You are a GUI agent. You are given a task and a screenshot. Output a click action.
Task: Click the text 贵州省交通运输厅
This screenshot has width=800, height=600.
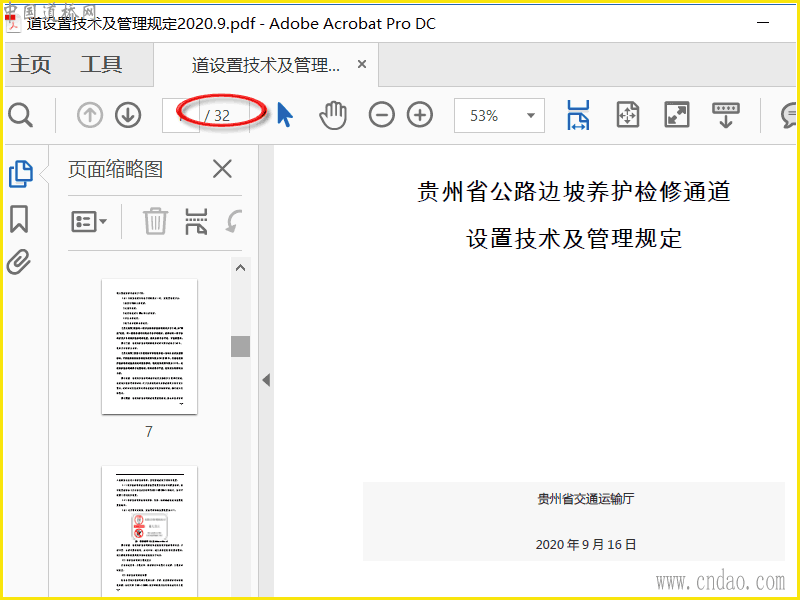pyautogui.click(x=586, y=498)
